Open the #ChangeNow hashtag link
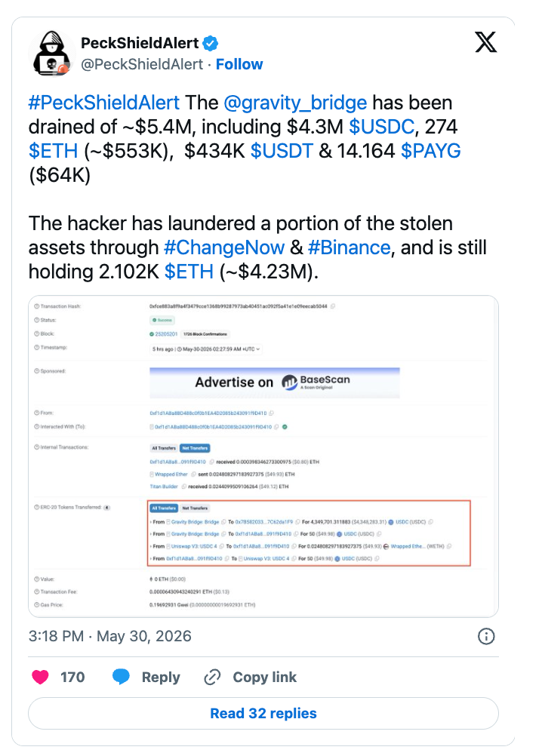 (224, 247)
